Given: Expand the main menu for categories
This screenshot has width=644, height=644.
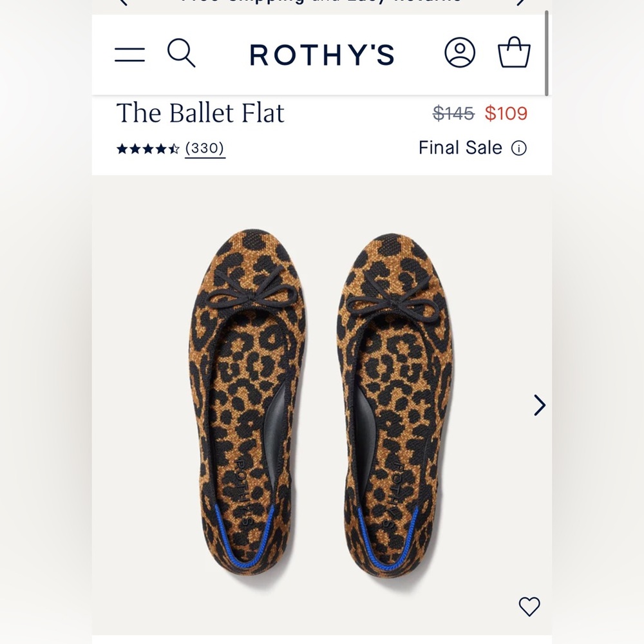Looking at the screenshot, I should click(129, 54).
